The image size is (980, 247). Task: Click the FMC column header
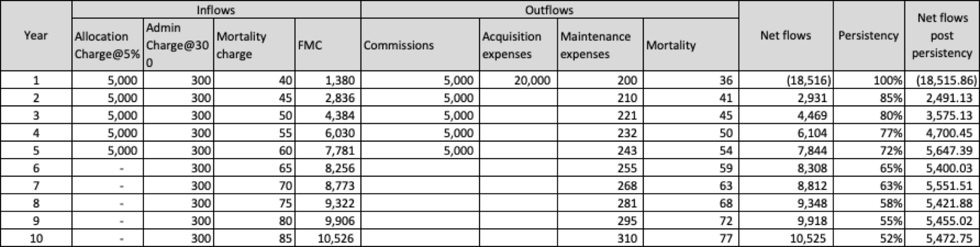327,45
